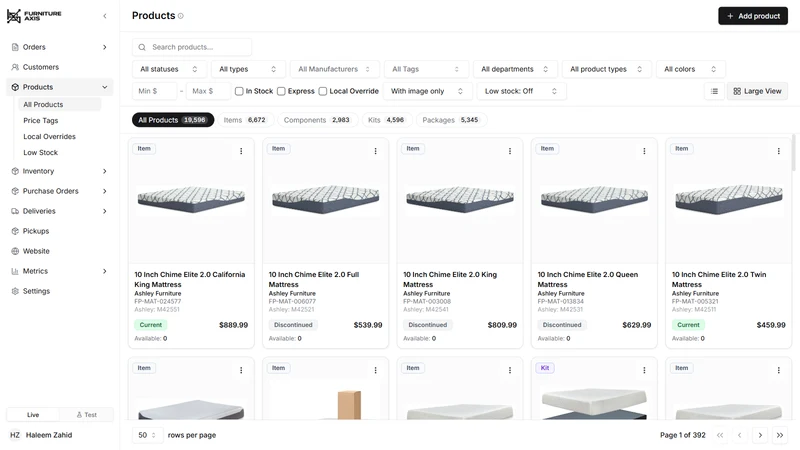Open Low Stock in the sidebar

click(x=41, y=153)
